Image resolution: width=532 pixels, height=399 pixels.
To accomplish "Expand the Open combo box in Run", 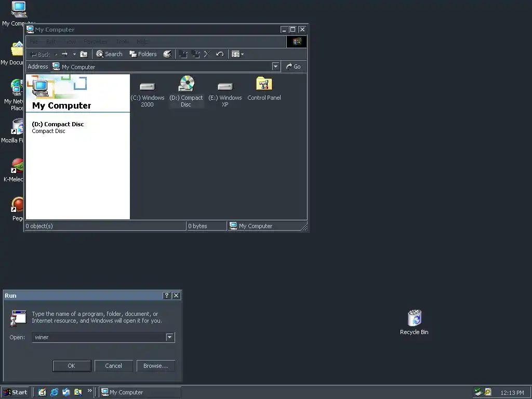I will coord(170,337).
